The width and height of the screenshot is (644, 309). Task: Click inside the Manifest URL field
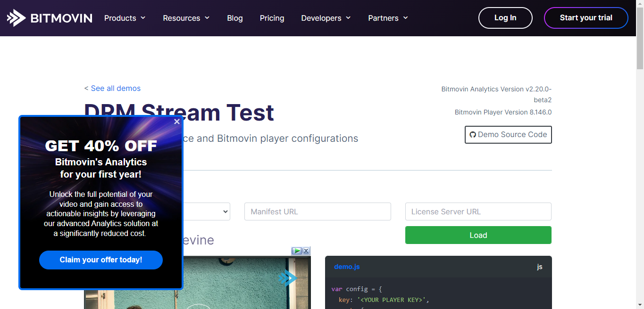[x=317, y=211]
